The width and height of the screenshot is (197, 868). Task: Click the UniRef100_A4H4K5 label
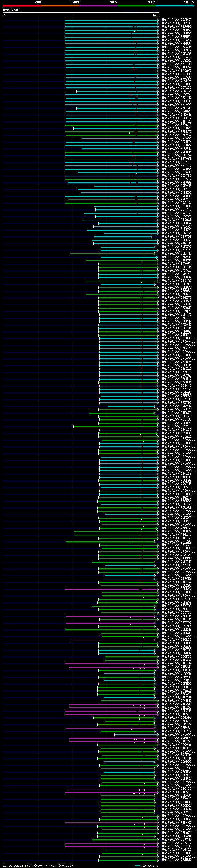[177, 822]
